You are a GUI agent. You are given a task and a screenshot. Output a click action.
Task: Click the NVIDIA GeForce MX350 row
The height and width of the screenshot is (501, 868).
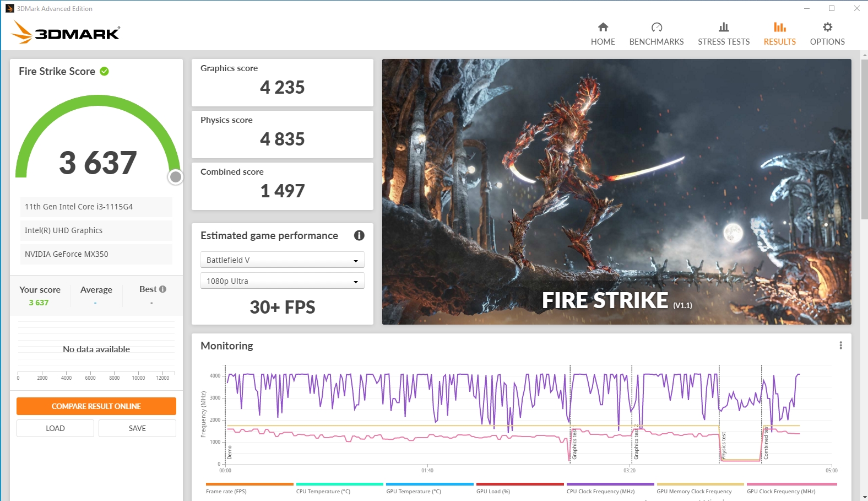click(x=96, y=254)
